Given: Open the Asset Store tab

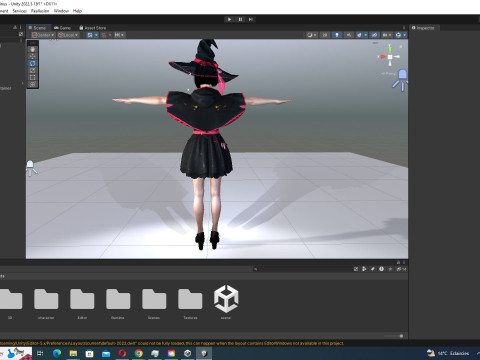Looking at the screenshot, I should 93,28.
